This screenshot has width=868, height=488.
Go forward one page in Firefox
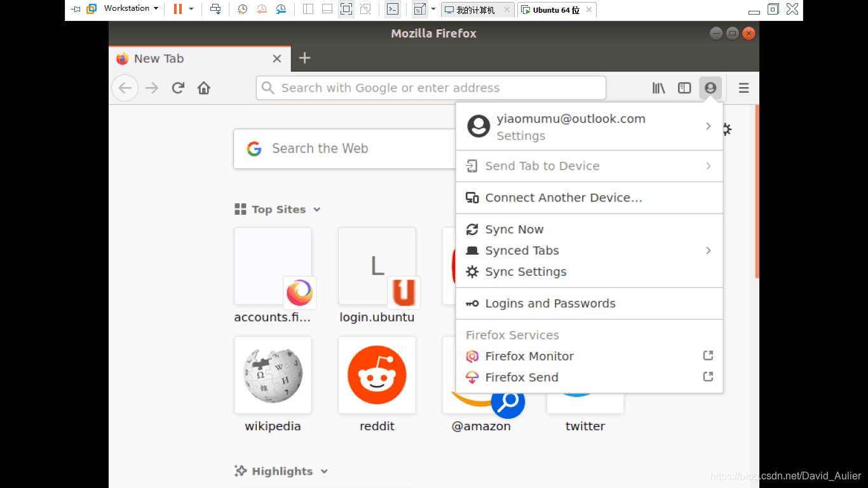(152, 88)
